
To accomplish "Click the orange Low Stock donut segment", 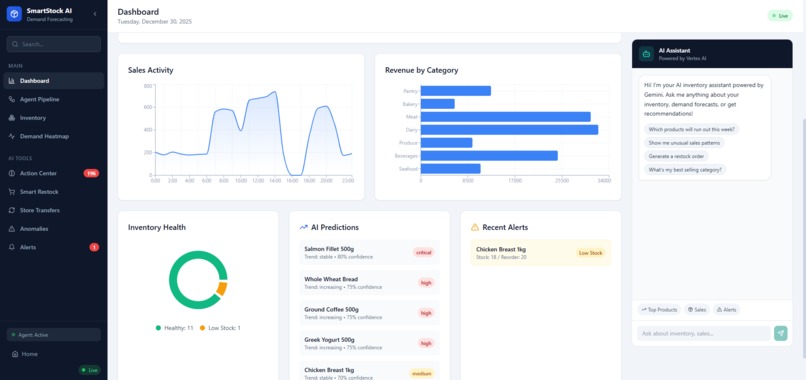I will click(222, 289).
